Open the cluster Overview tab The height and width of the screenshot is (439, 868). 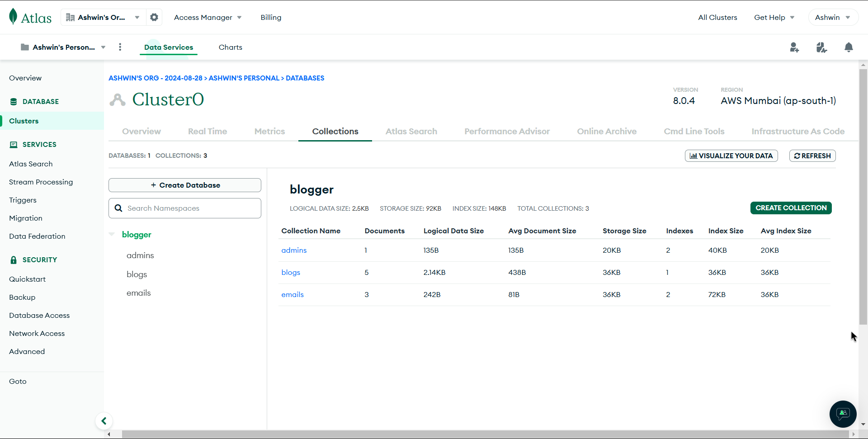(x=142, y=131)
